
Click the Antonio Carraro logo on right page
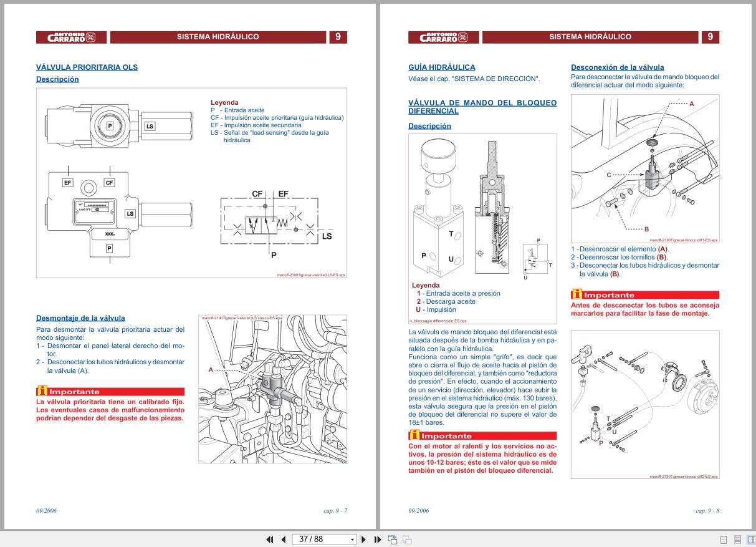point(444,37)
